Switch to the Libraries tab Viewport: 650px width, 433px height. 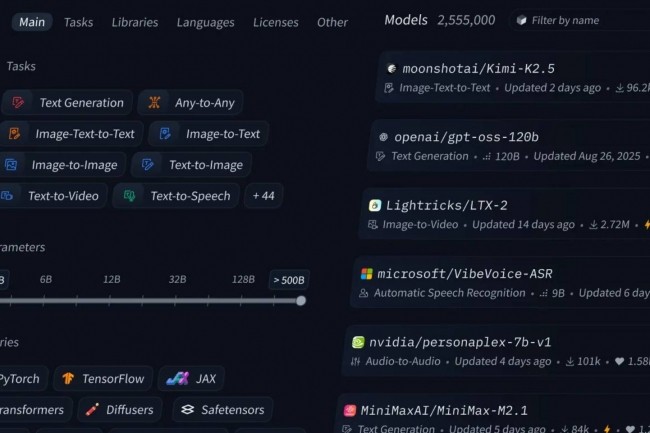pyautogui.click(x=135, y=22)
